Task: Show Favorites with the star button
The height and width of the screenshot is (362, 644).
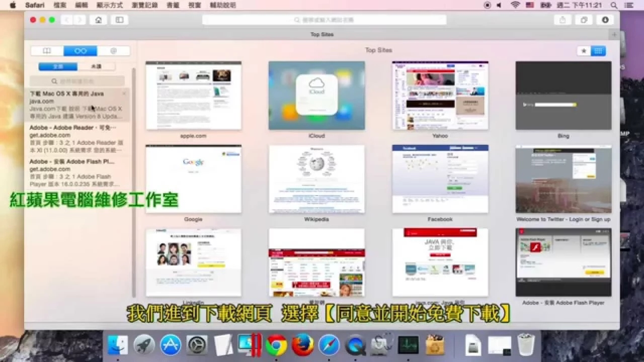Action: (584, 51)
